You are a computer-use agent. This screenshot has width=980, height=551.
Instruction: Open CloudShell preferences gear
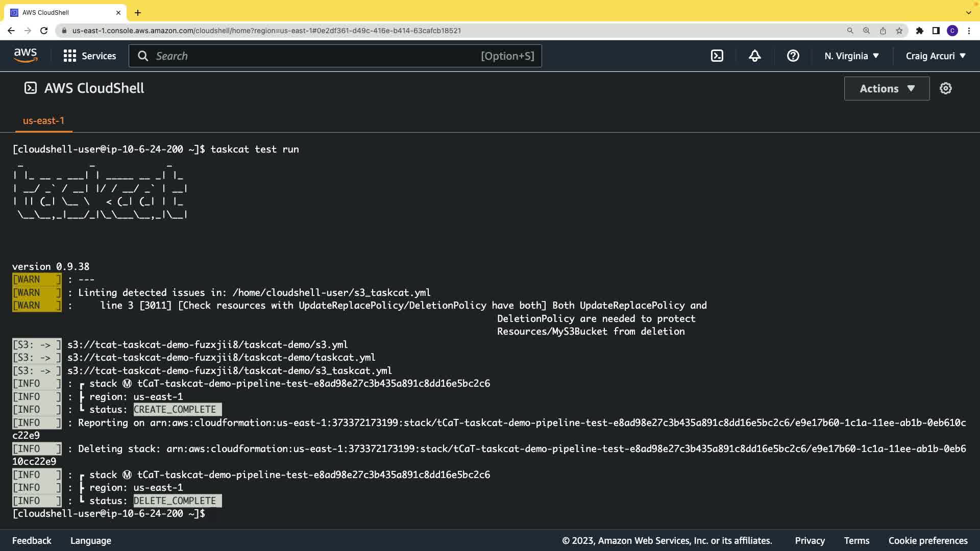(946, 89)
